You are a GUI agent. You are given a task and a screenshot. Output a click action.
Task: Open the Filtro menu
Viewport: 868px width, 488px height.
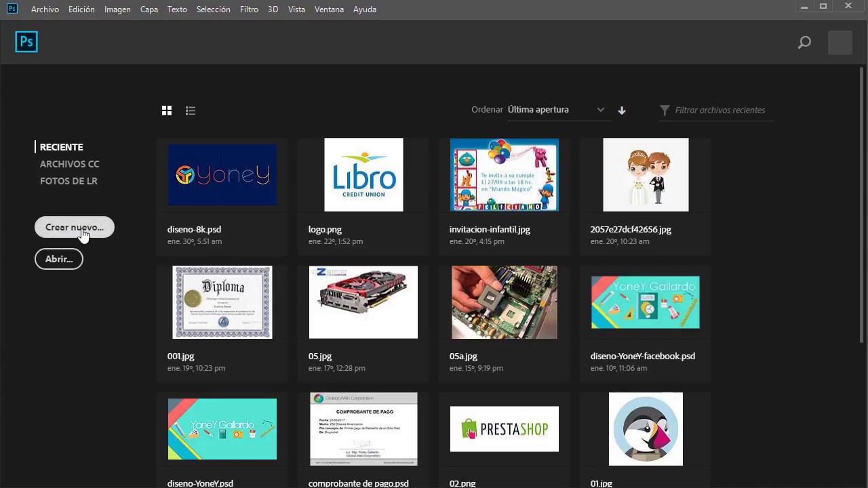point(249,9)
